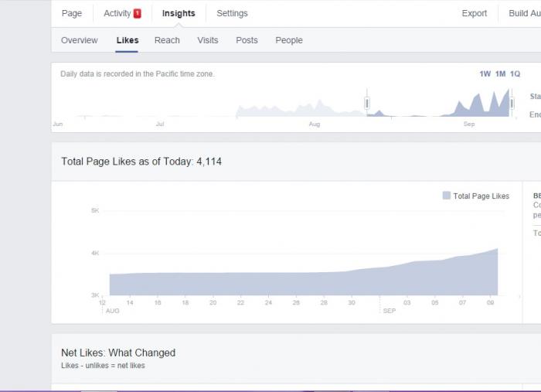Open the Reach sub-tab
Viewport: 541px width, 392px height.
pyautogui.click(x=167, y=40)
